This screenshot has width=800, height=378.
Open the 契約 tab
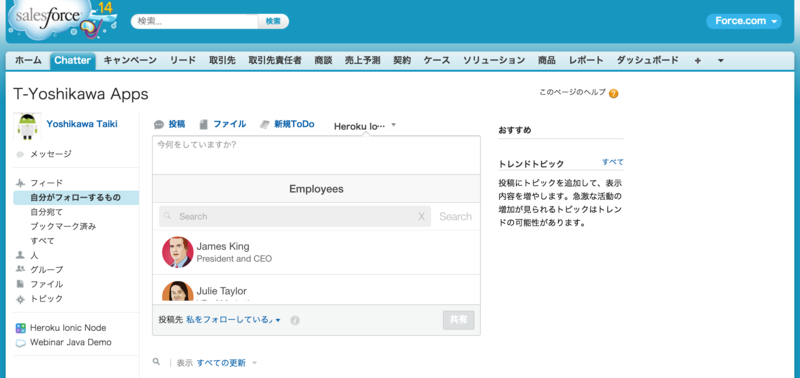pos(402,60)
